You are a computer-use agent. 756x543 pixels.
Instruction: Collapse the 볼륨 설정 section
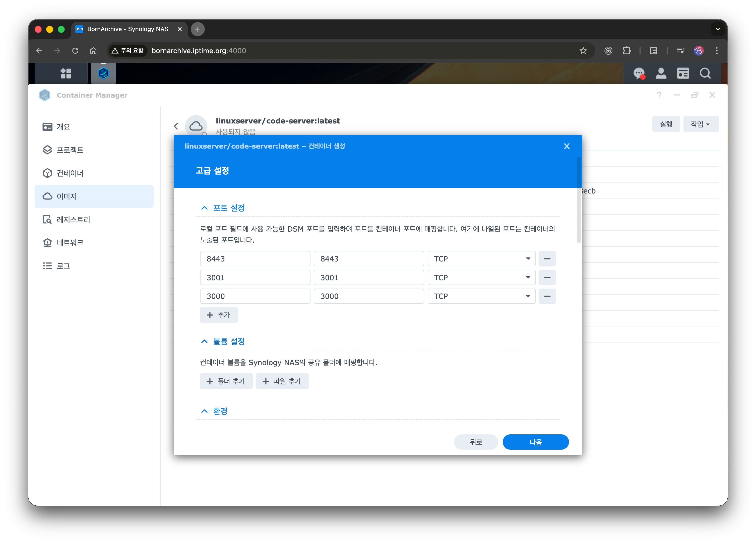tap(204, 341)
